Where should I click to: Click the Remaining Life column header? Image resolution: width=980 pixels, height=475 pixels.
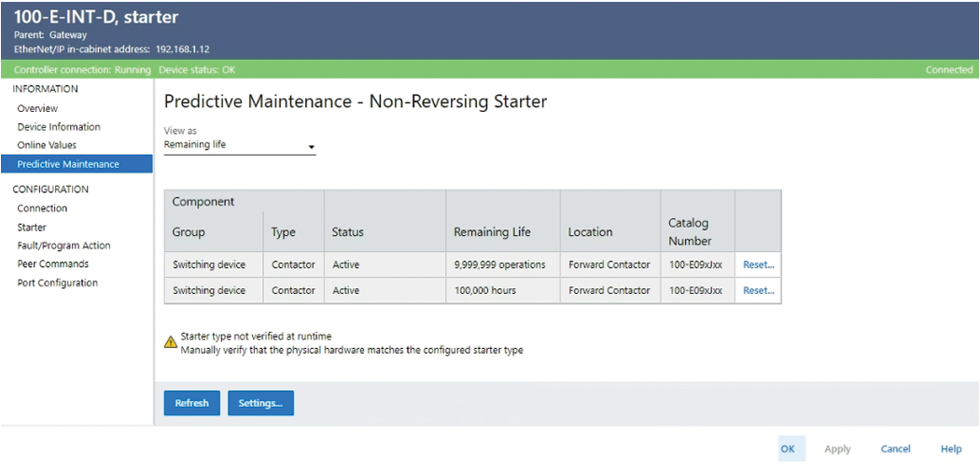click(x=492, y=231)
